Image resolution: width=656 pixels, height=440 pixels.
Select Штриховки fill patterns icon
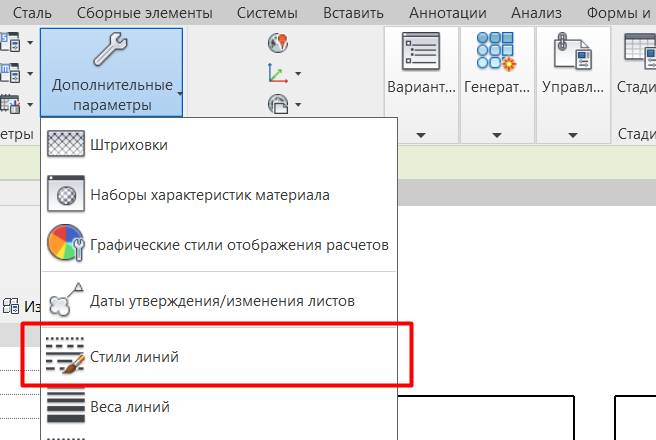coord(66,143)
